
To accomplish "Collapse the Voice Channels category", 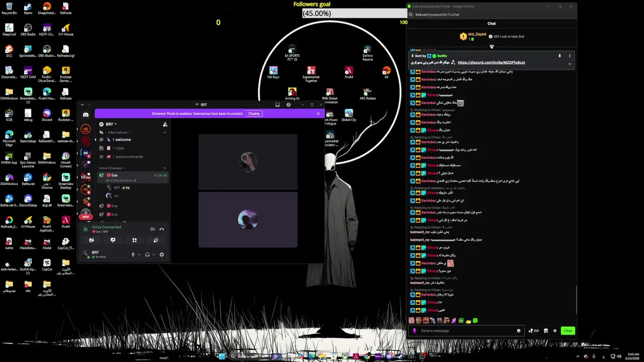I will pyautogui.click(x=112, y=168).
